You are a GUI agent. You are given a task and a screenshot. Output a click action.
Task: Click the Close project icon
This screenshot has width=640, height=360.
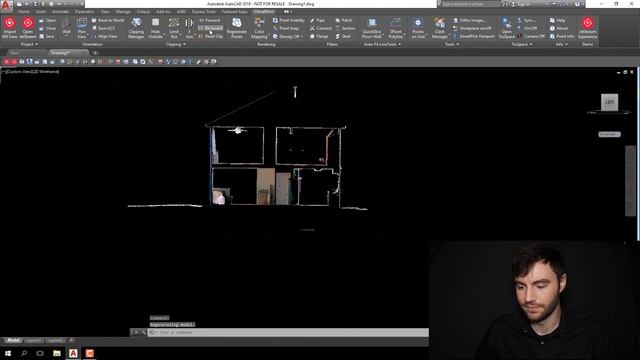point(47,28)
